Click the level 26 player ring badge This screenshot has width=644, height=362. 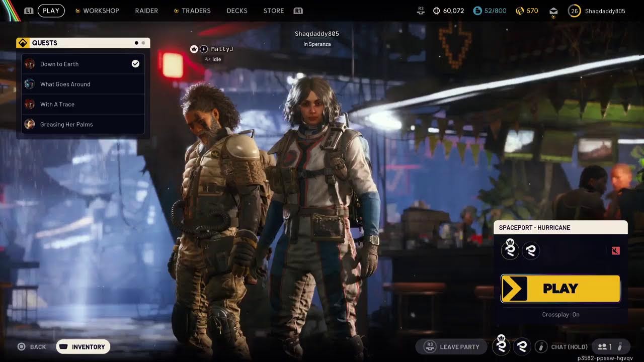pos(574,11)
